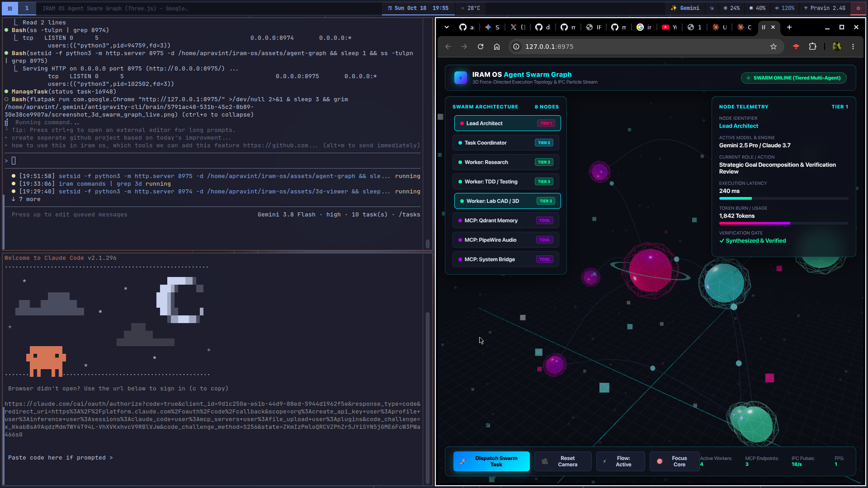
Task: Click the TIER 1 badge in Node Telemetry
Action: 840,107
